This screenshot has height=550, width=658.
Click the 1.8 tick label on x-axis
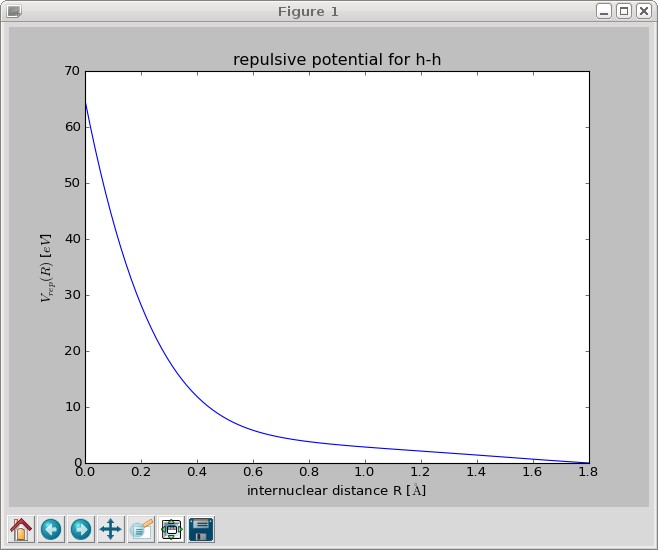(588, 474)
